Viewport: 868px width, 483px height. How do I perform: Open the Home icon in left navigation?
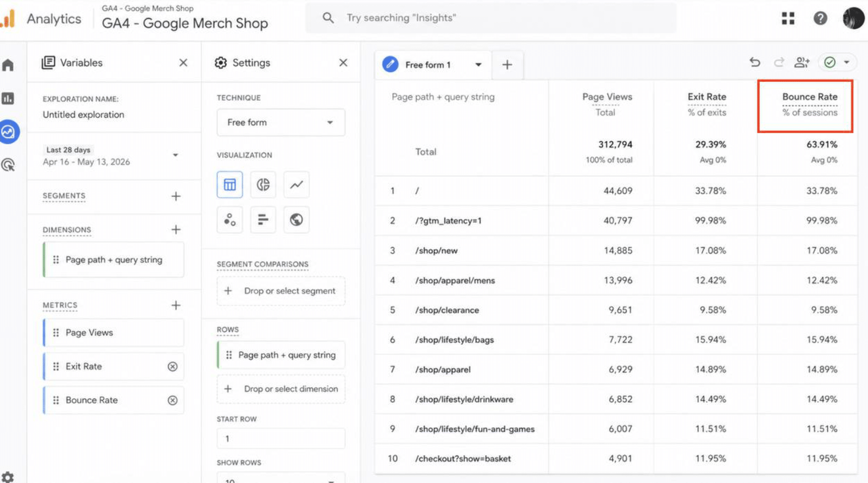click(x=8, y=65)
